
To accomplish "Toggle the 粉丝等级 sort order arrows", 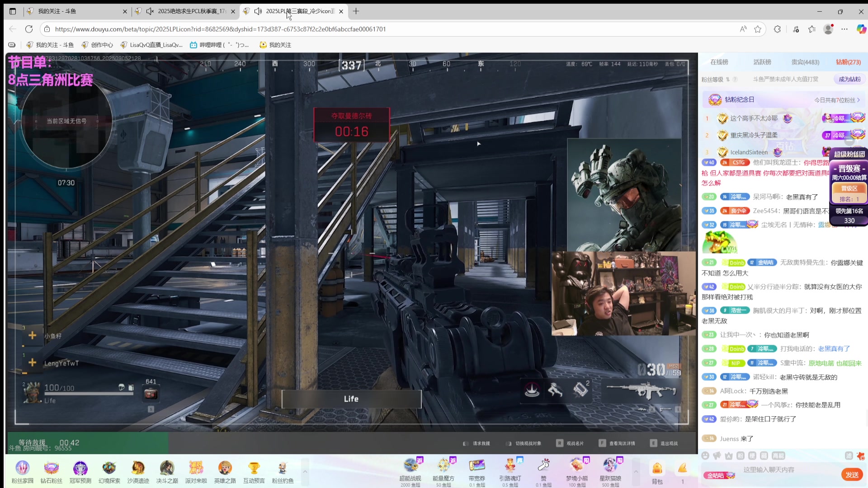I will pyautogui.click(x=728, y=80).
